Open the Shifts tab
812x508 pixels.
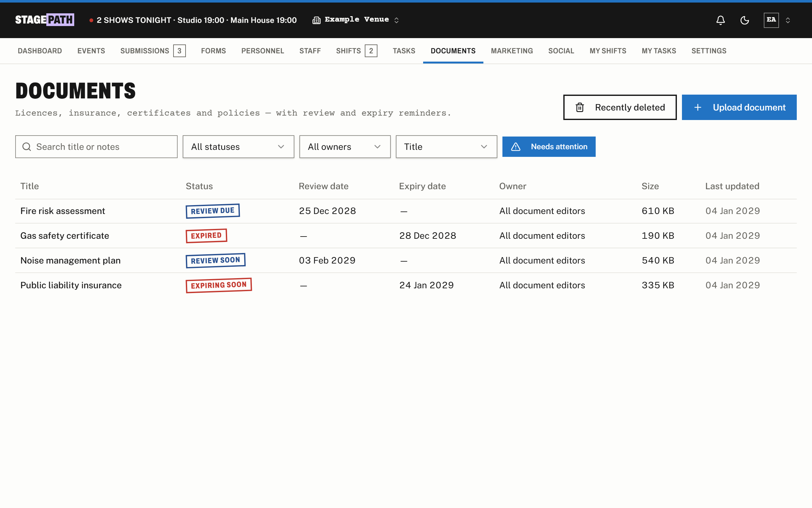[357, 51]
